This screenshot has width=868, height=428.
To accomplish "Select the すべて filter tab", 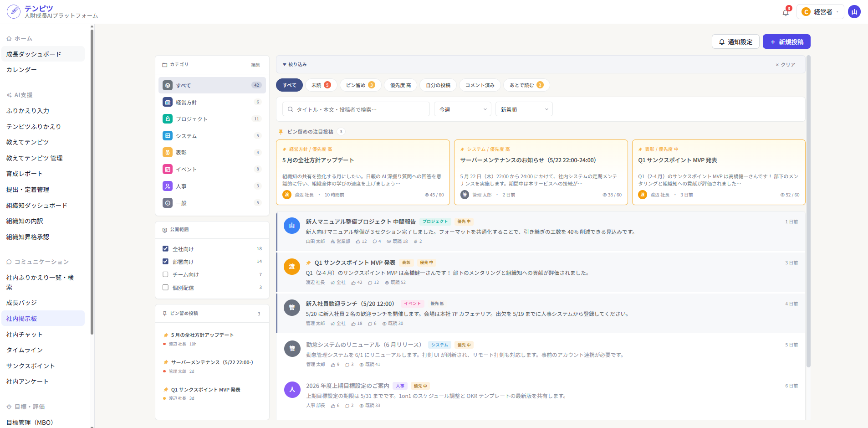I will 289,85.
